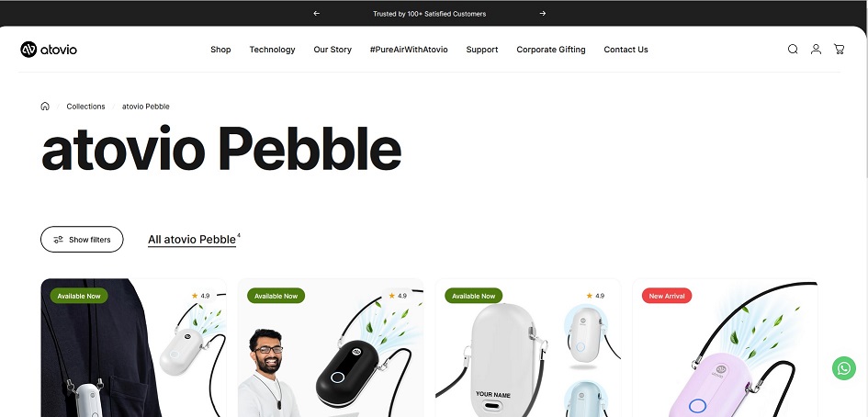
Task: Click the atovio logo
Action: pyautogui.click(x=49, y=50)
